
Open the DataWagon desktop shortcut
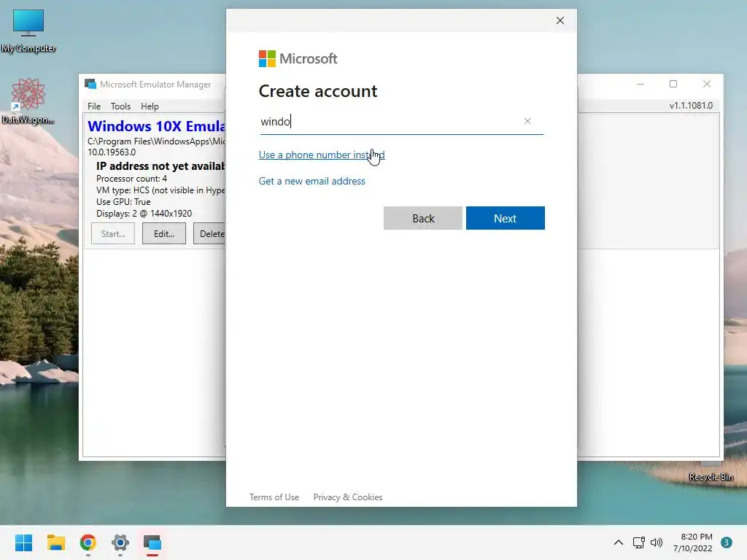click(28, 101)
